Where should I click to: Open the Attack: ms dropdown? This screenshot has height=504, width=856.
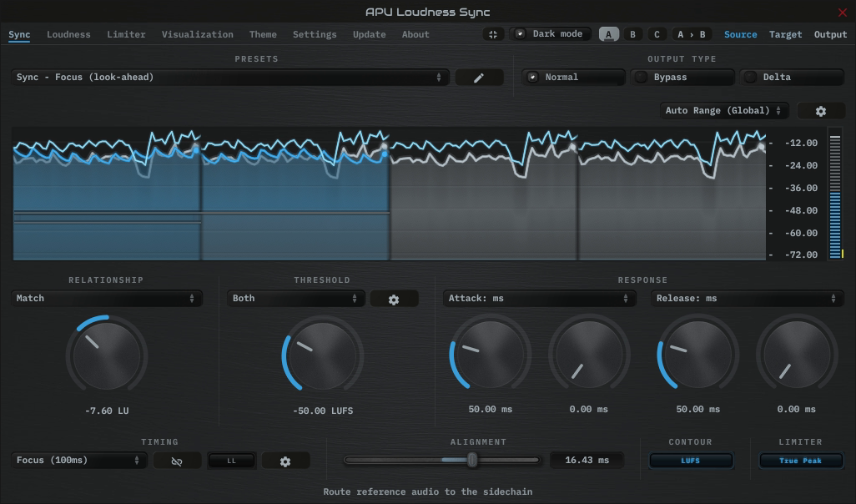tap(539, 299)
